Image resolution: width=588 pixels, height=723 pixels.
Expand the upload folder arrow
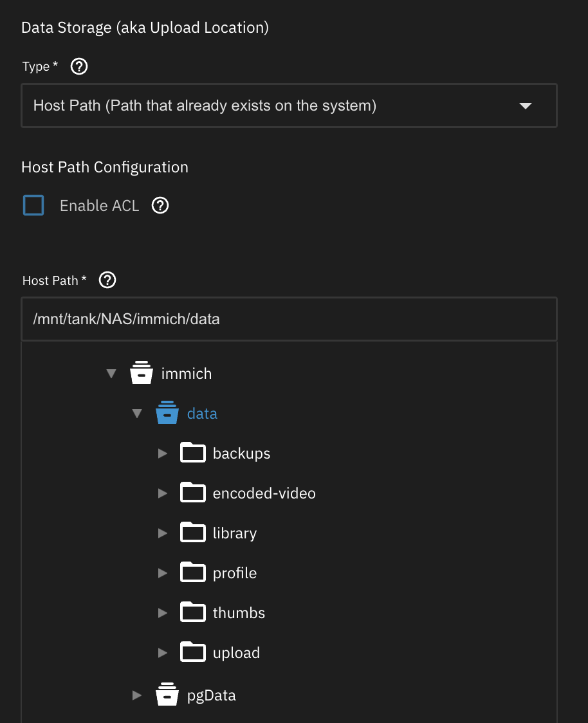click(x=162, y=653)
